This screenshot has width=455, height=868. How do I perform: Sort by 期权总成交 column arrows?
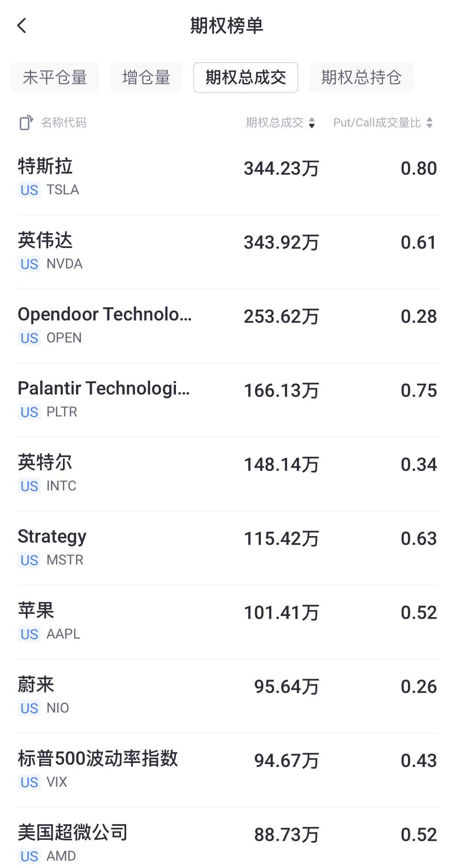312,123
